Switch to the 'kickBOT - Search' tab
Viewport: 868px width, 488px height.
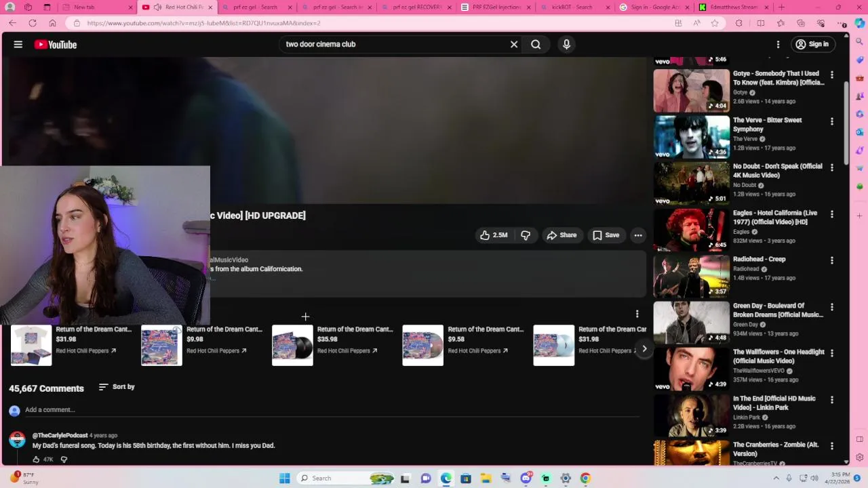(x=575, y=7)
